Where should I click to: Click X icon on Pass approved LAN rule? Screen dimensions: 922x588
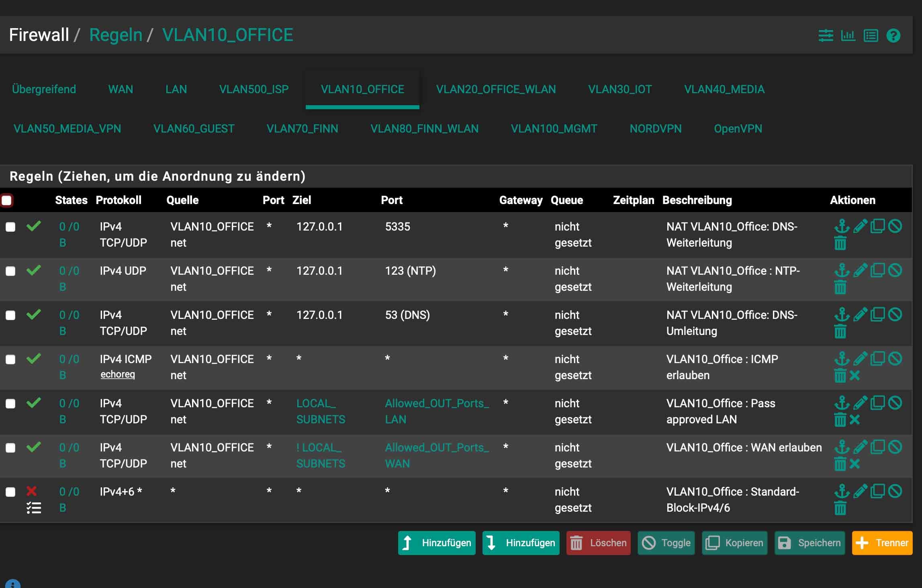click(x=855, y=420)
